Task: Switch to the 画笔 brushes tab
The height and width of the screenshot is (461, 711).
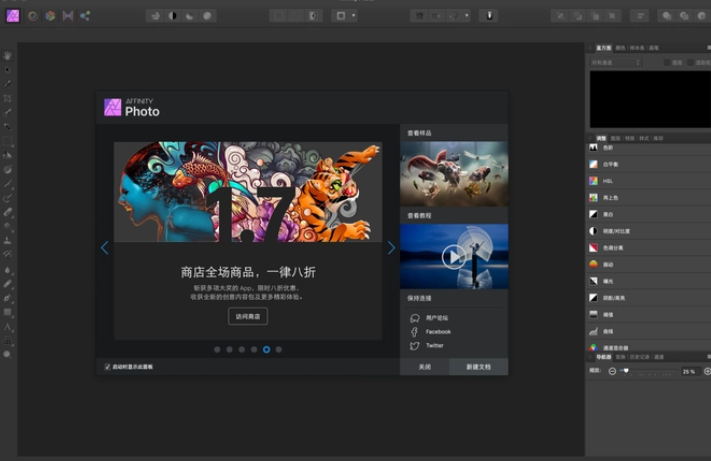Action: tap(654, 48)
